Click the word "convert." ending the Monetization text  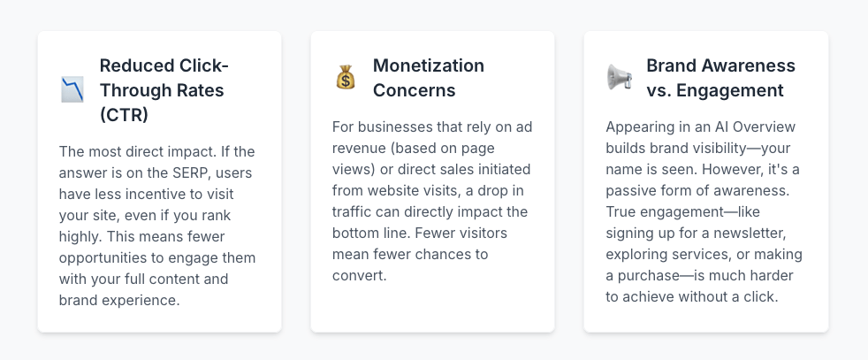[360, 276]
